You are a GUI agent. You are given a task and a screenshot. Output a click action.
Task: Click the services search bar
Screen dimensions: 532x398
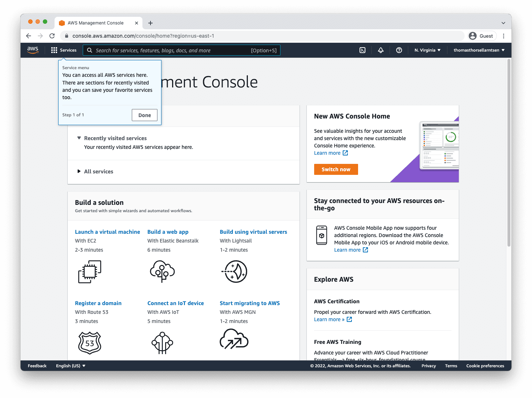[x=182, y=50]
